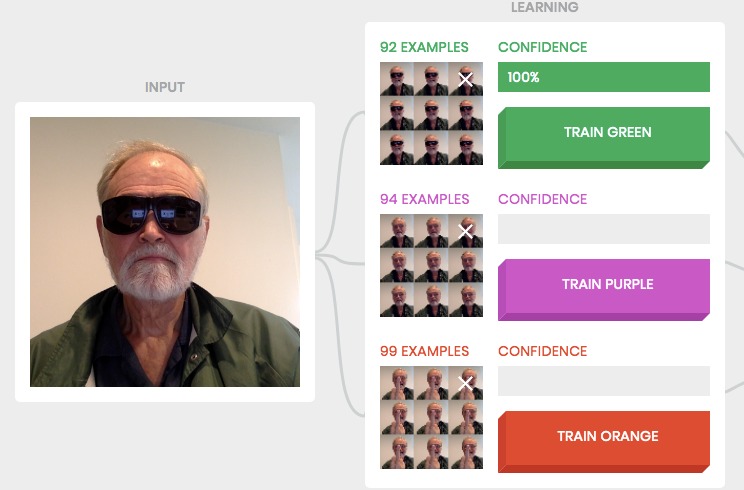
Task: Click the orange Confidence label
Action: click(x=542, y=351)
